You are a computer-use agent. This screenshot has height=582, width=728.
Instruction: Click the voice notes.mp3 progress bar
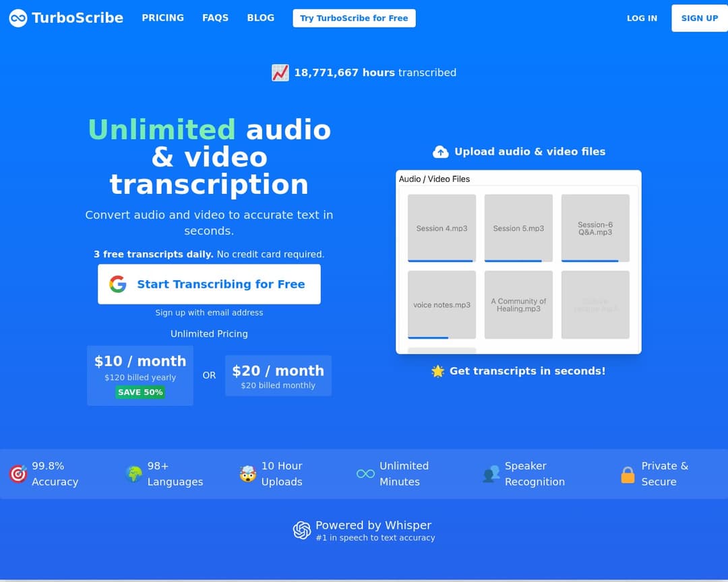(x=428, y=337)
